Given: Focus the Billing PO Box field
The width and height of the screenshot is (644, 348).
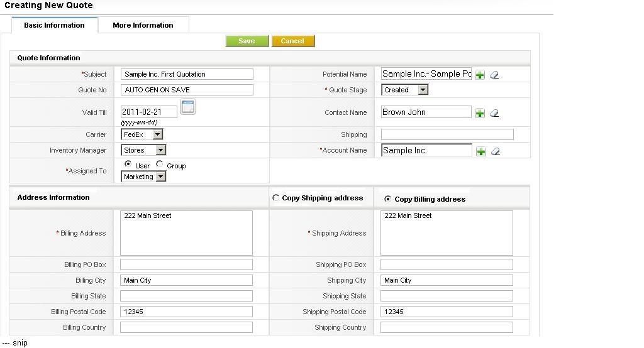Looking at the screenshot, I should pos(186,264).
